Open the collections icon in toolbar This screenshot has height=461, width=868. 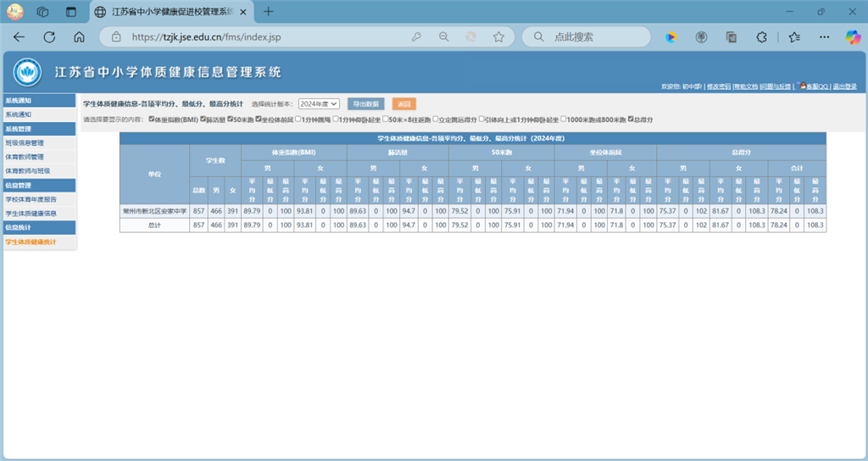pos(732,37)
